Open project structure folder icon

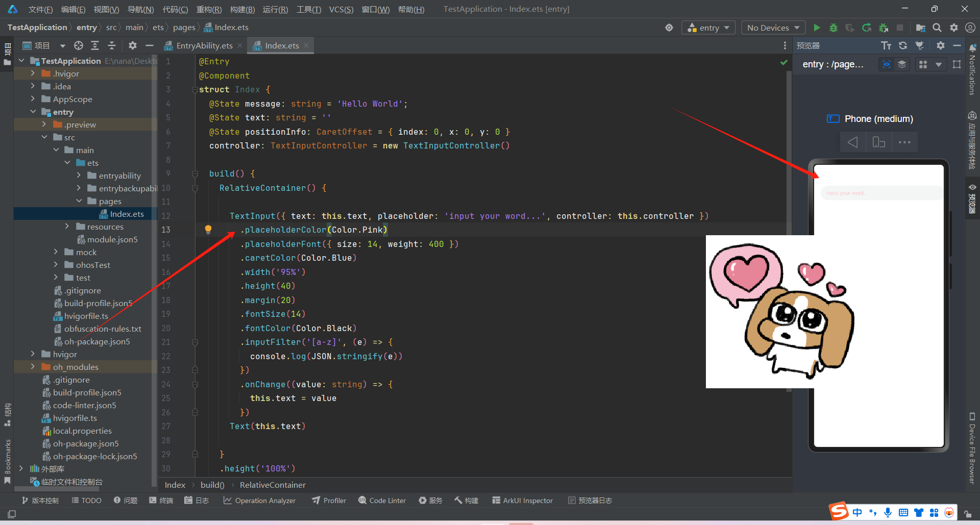[x=920, y=28]
